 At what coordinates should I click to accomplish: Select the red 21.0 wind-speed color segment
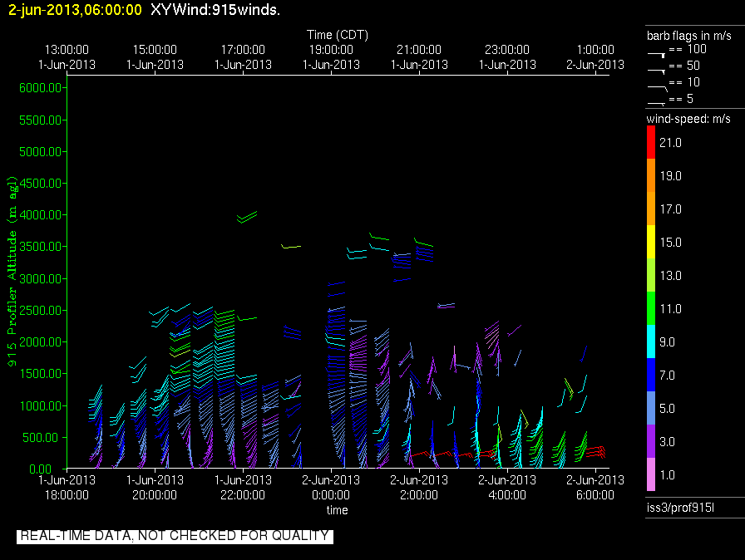click(651, 142)
